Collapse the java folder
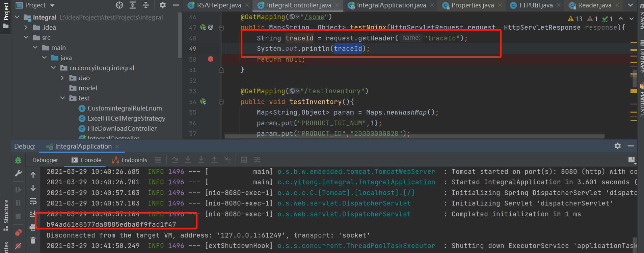The height and width of the screenshot is (253, 644). tap(44, 58)
